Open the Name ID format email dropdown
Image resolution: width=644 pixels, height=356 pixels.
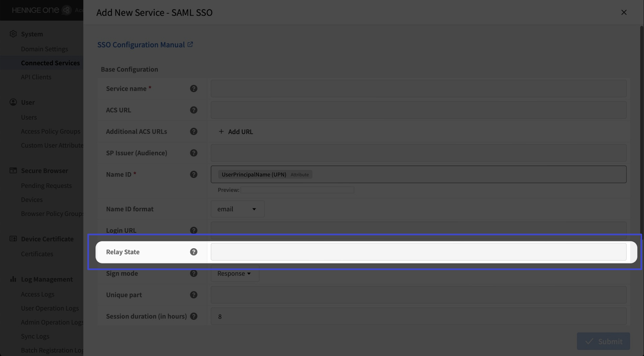(237, 209)
